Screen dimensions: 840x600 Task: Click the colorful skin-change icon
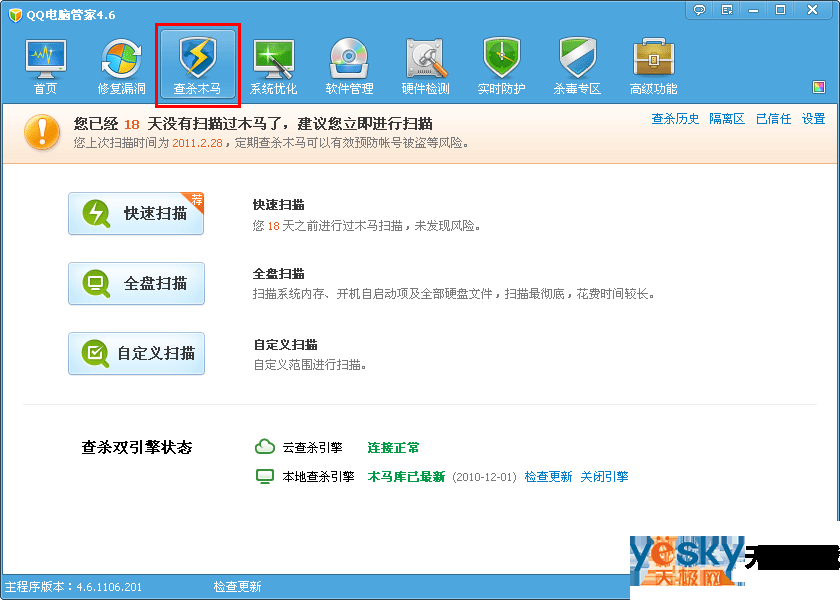click(x=819, y=87)
